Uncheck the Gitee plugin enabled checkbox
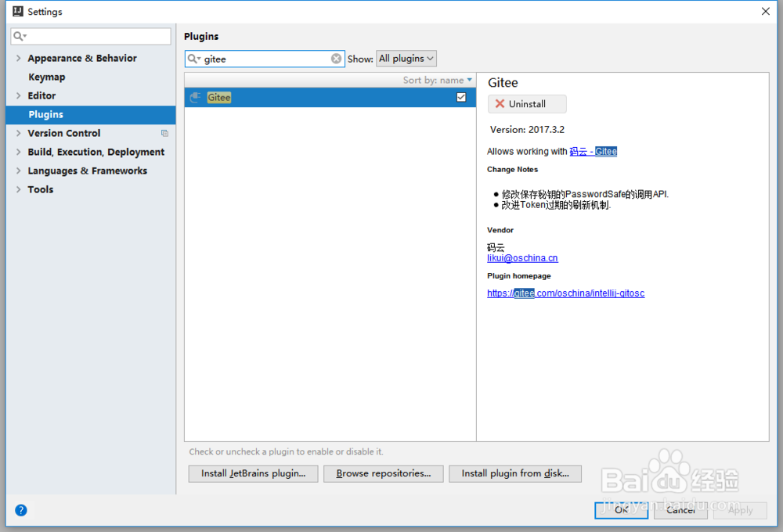 pos(461,97)
